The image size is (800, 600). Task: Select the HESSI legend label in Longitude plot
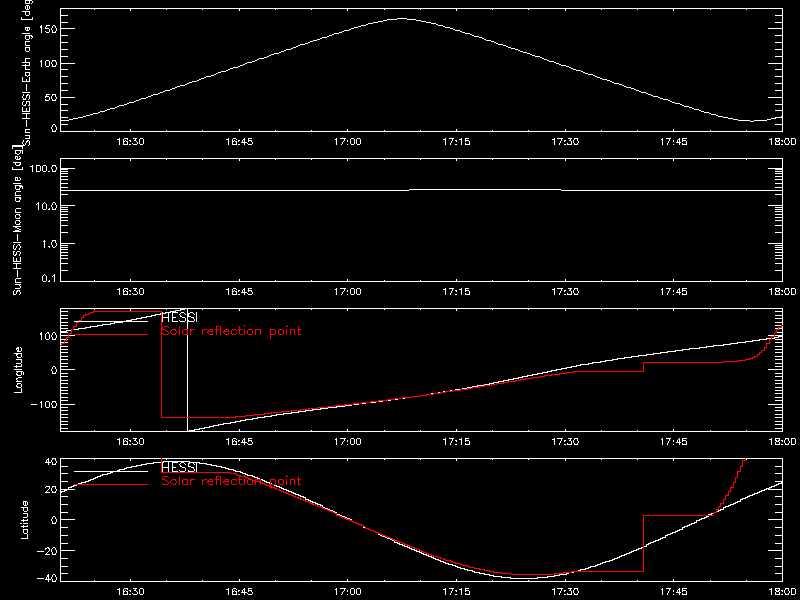[179, 318]
